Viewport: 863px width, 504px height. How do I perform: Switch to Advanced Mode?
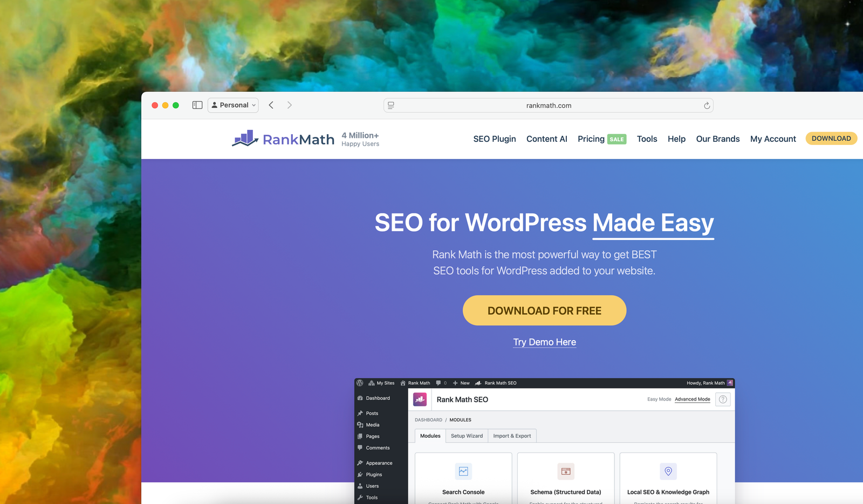coord(693,399)
